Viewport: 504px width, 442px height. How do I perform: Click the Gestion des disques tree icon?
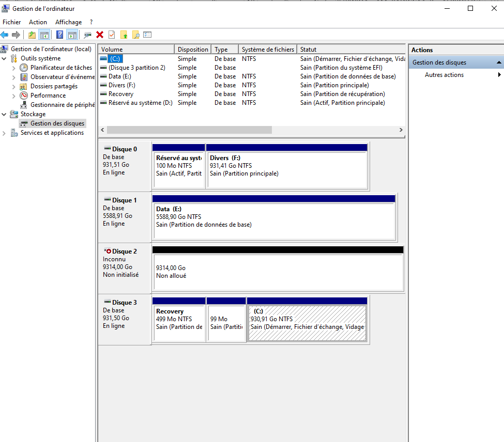coord(24,124)
